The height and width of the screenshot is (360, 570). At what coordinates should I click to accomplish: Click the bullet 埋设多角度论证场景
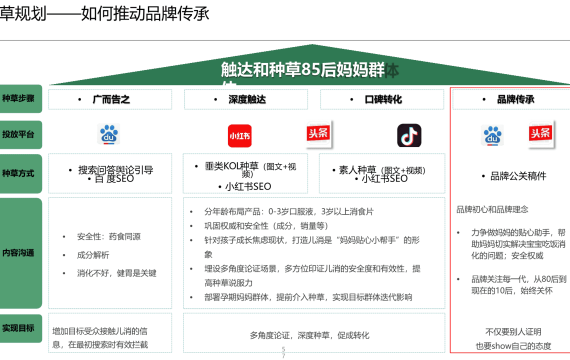(312, 276)
